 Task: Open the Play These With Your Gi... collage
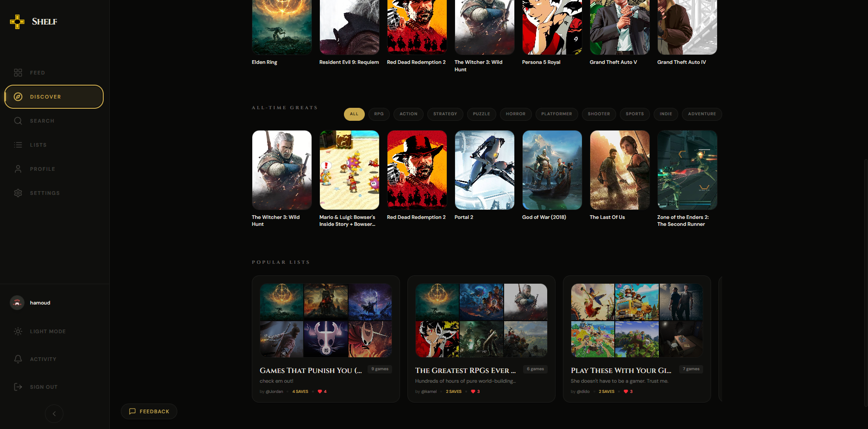pos(637,320)
